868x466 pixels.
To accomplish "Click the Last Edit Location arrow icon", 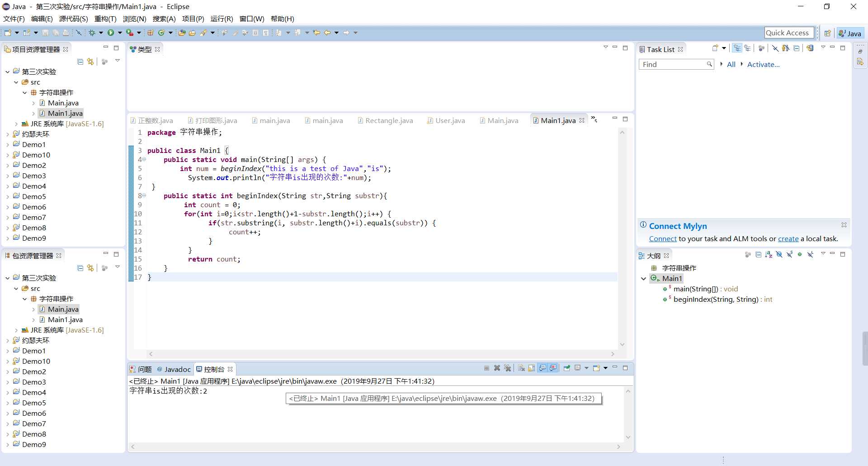I will [x=316, y=33].
